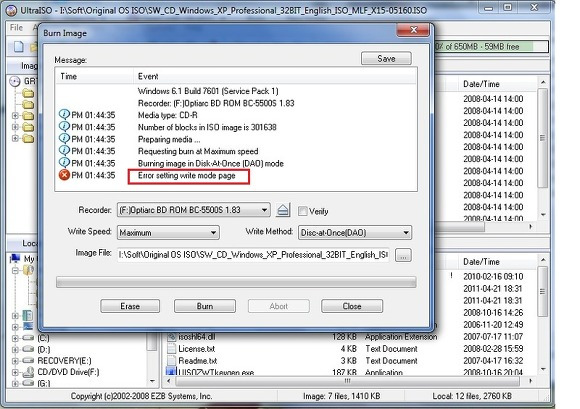Click the eject tray icon beside Recorder

283,210
